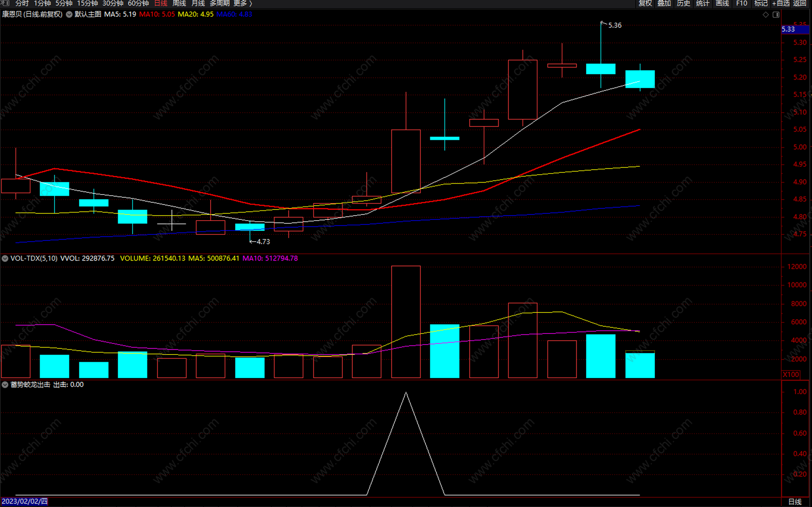Screen dimensions: 812x507
Task: Click the 标记 mark button
Action: click(761, 3)
